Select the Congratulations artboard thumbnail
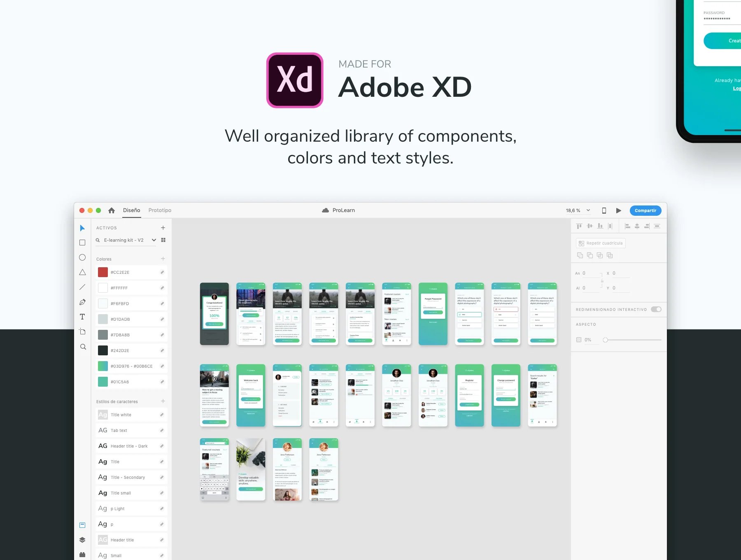741x560 pixels. click(x=214, y=314)
